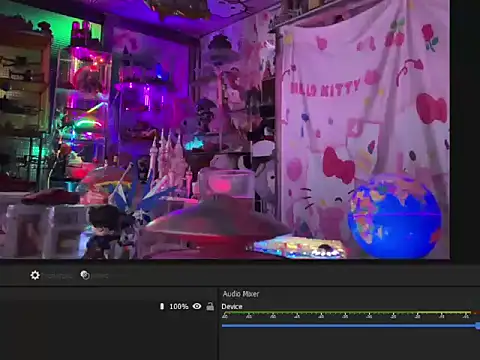Screen dimensions: 480x360
Task: Select the Audio Mixer panel title
Action: point(241,294)
